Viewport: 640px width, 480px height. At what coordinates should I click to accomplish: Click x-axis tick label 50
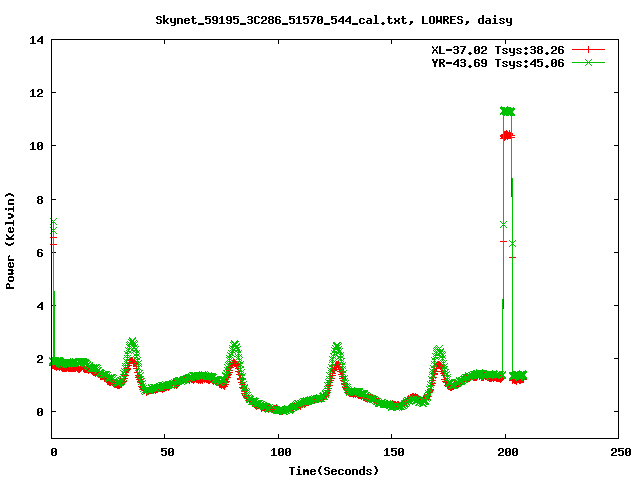coord(167,452)
